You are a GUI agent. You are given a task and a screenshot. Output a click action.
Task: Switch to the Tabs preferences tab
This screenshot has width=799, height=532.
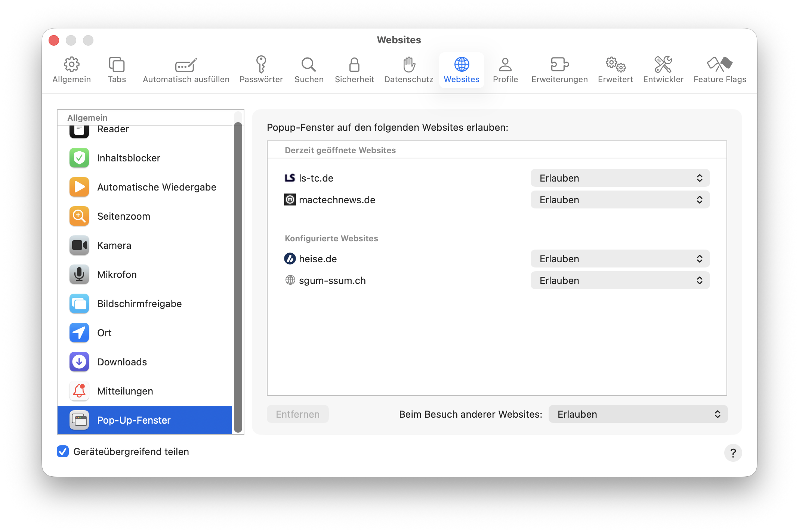pos(117,70)
